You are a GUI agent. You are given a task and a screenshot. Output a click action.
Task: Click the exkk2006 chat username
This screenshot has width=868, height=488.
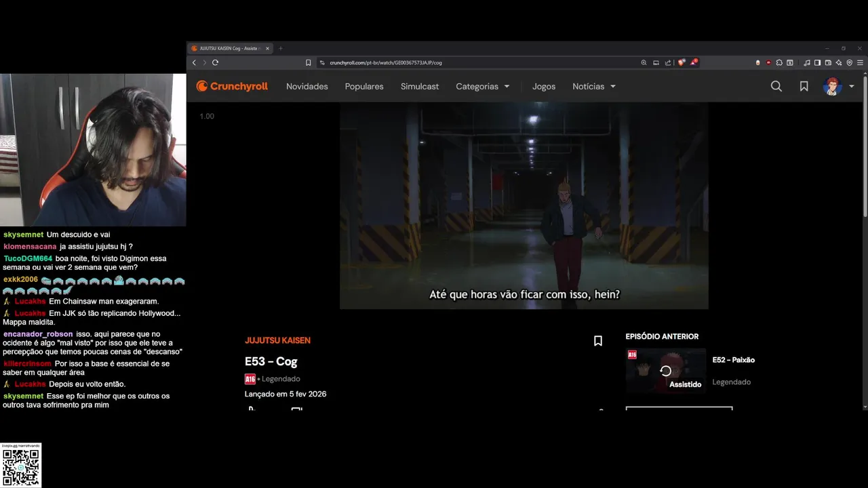coord(20,279)
